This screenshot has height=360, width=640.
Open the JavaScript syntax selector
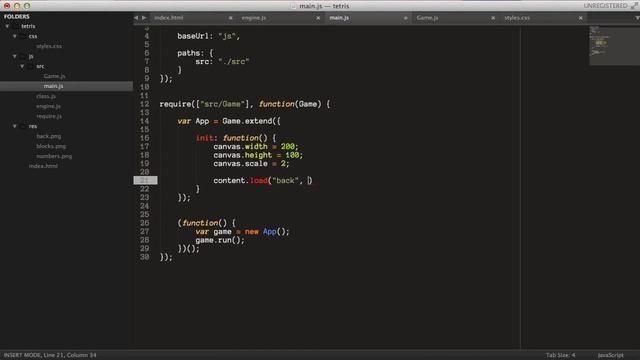click(x=611, y=355)
